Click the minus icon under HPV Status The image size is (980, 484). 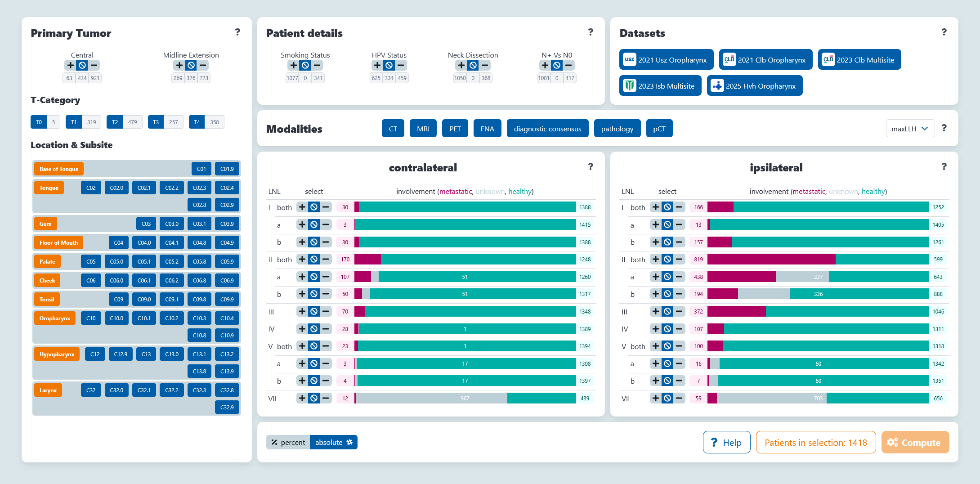click(401, 65)
